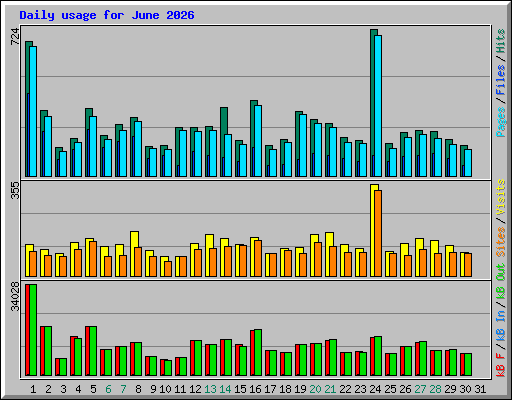Click the weekend day 13 x-axis label

coord(210,389)
